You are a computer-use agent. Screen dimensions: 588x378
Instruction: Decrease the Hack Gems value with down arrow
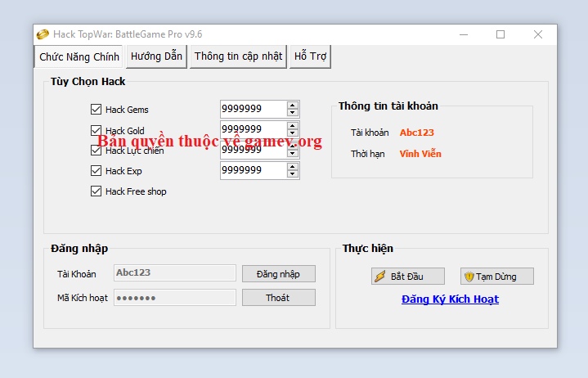click(293, 113)
